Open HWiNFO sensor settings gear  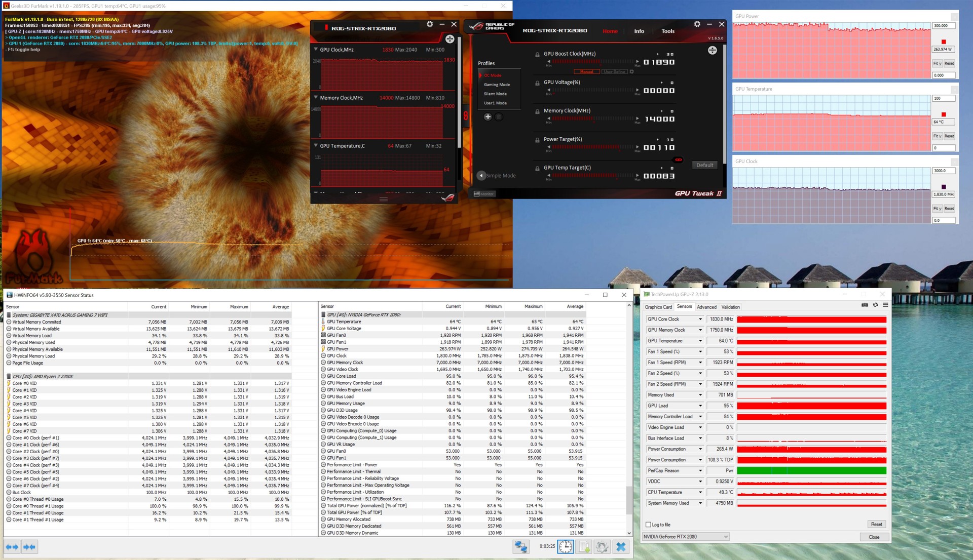(x=602, y=547)
